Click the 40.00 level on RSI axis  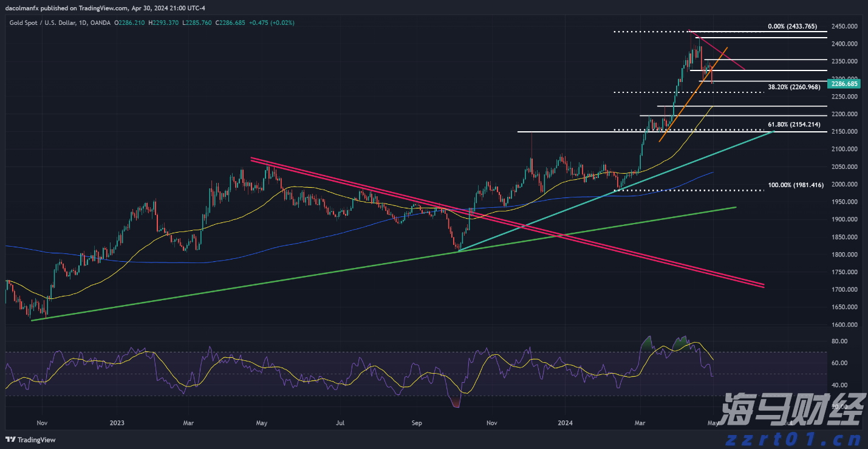coord(839,385)
